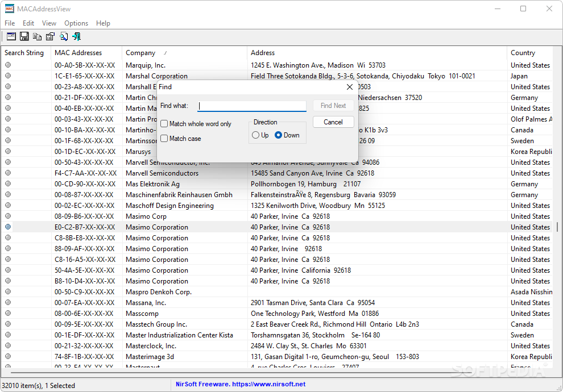Click the row icon for 00-50-C9-XX-XX-XX
Image resolution: width=563 pixels, height=392 pixels.
coord(8,291)
